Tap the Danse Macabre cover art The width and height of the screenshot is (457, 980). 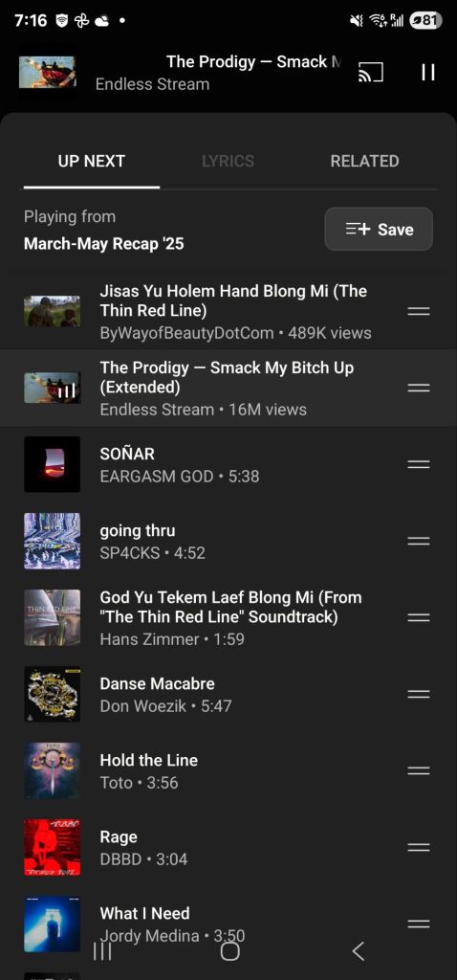52,694
